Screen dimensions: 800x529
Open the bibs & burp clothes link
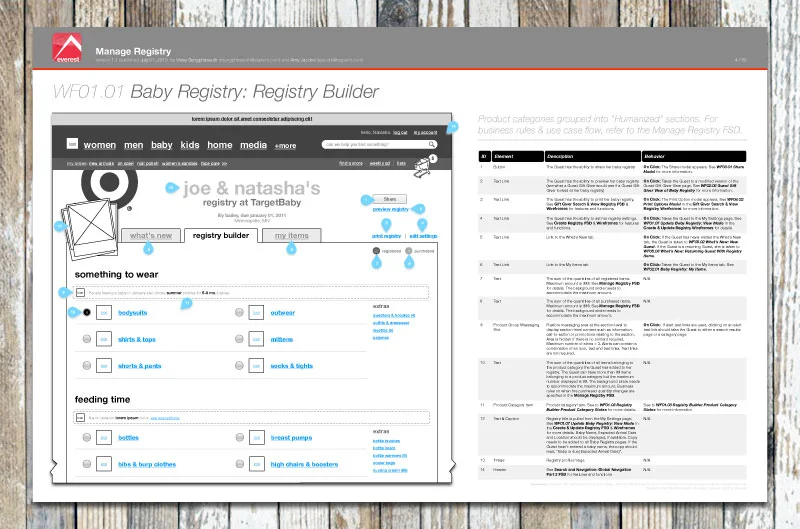coord(147,464)
